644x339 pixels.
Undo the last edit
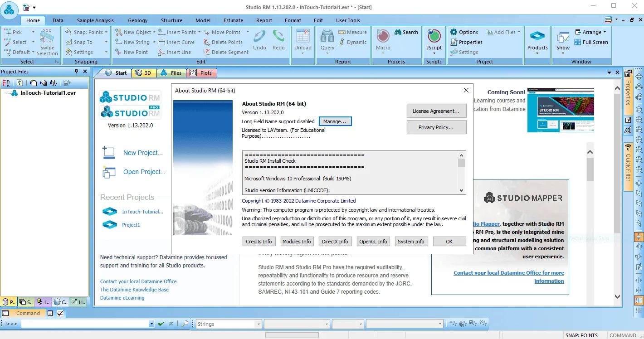[259, 40]
